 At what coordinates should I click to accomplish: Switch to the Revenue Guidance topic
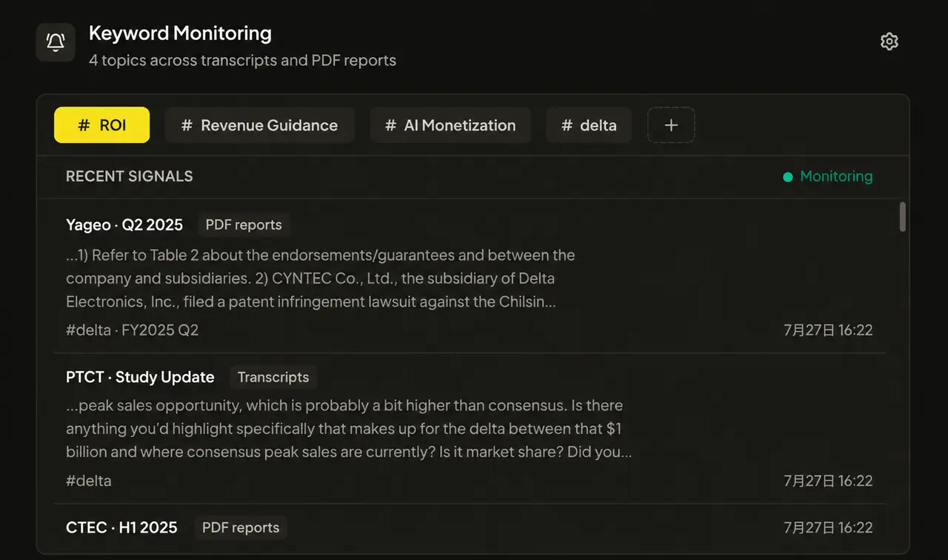point(259,125)
